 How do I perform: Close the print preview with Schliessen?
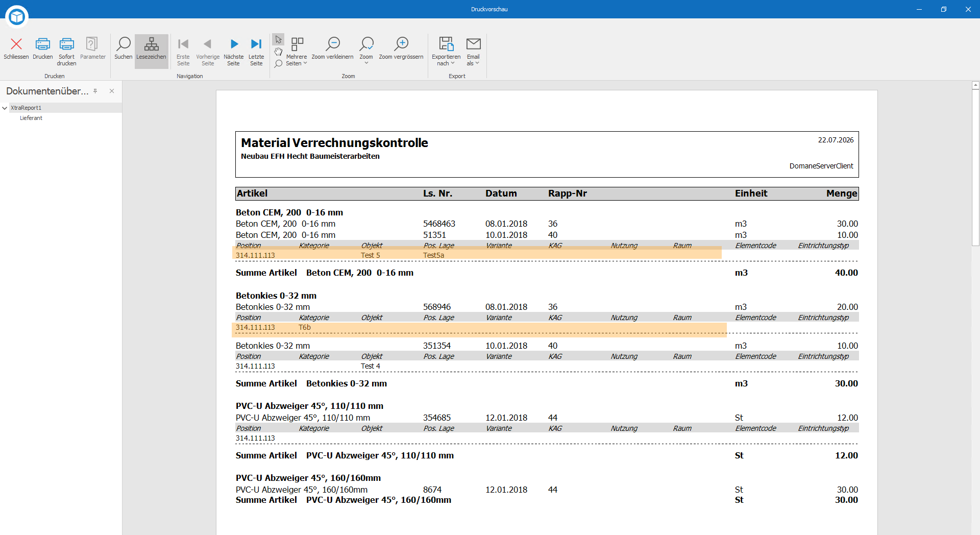pos(16,49)
